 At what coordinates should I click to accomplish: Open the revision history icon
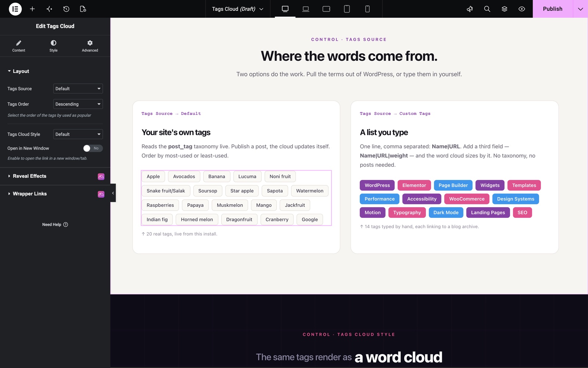[66, 9]
